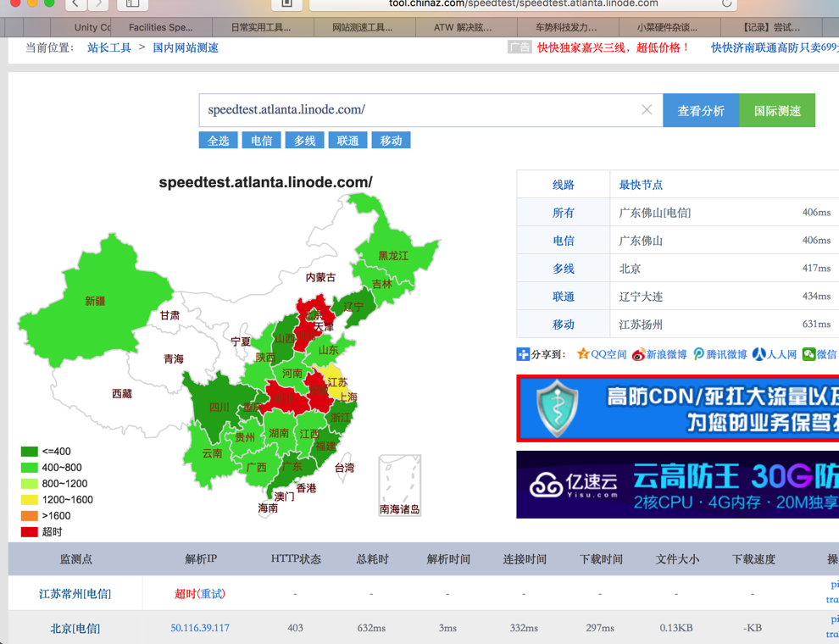Share to 人人网 via its icon

pos(758,354)
